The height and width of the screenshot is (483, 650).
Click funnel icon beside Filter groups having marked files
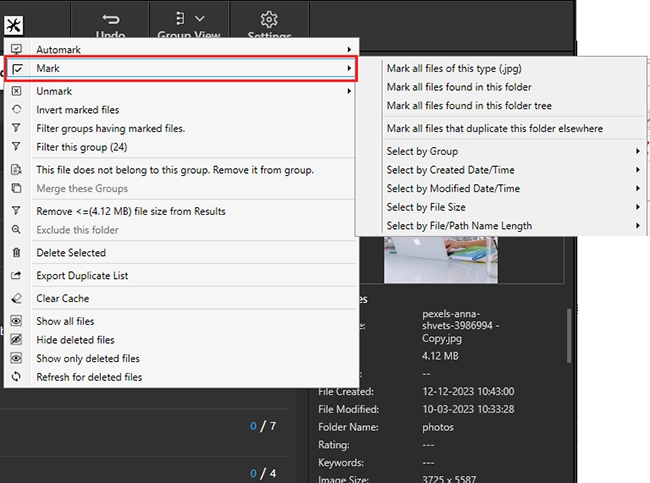tap(16, 128)
